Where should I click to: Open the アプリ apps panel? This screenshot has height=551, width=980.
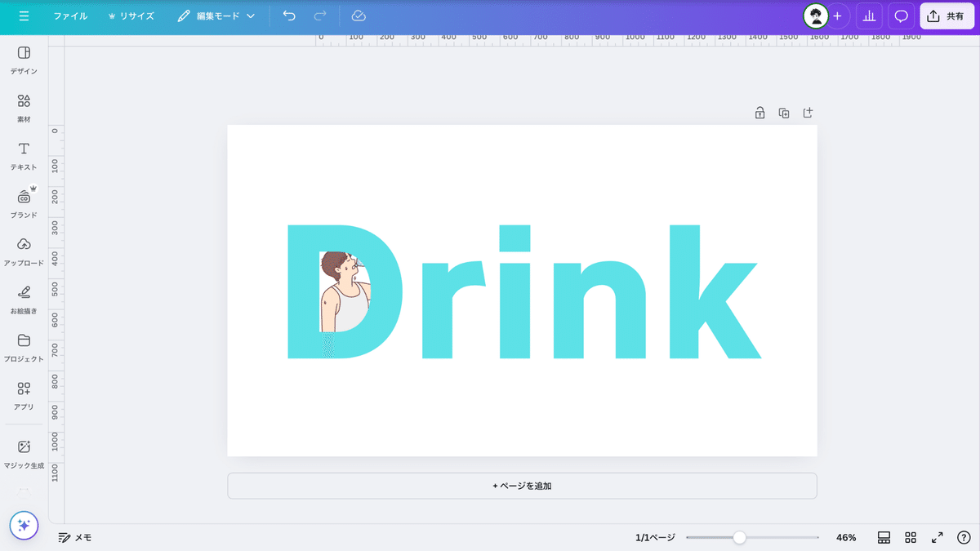(24, 396)
